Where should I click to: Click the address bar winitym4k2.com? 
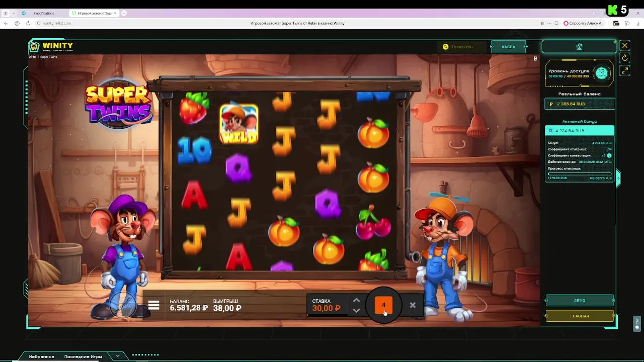click(x=57, y=23)
